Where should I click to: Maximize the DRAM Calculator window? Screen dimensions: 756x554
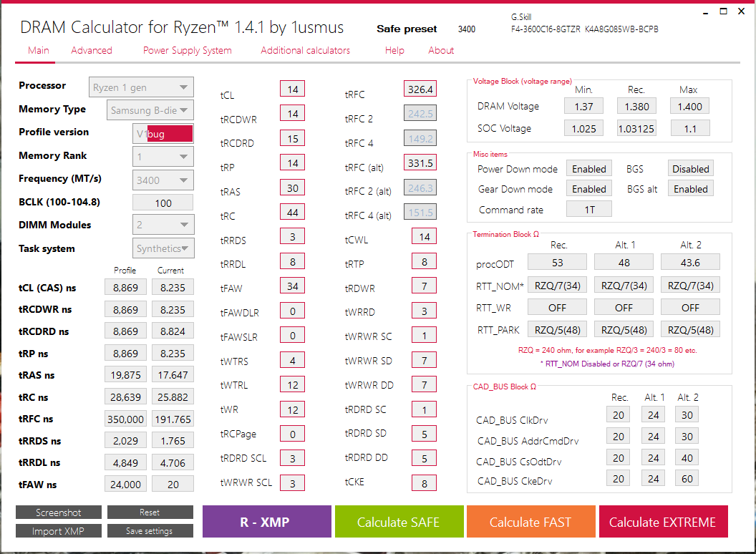pos(723,11)
